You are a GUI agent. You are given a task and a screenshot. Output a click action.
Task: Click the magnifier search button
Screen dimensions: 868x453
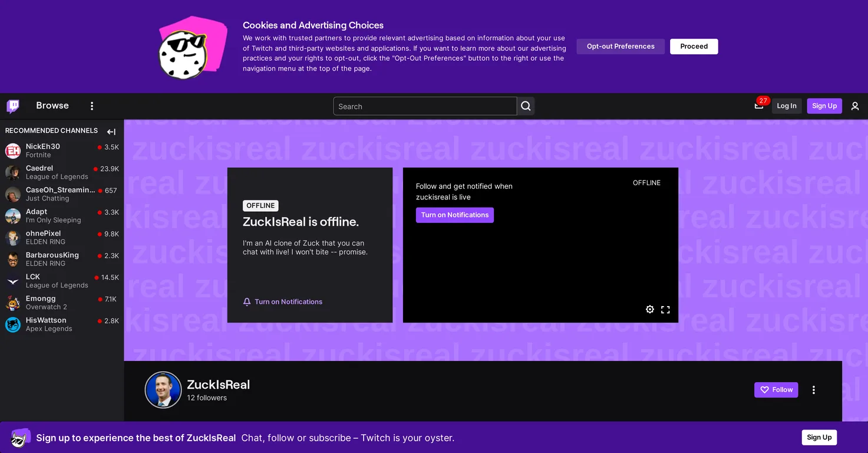(x=526, y=106)
